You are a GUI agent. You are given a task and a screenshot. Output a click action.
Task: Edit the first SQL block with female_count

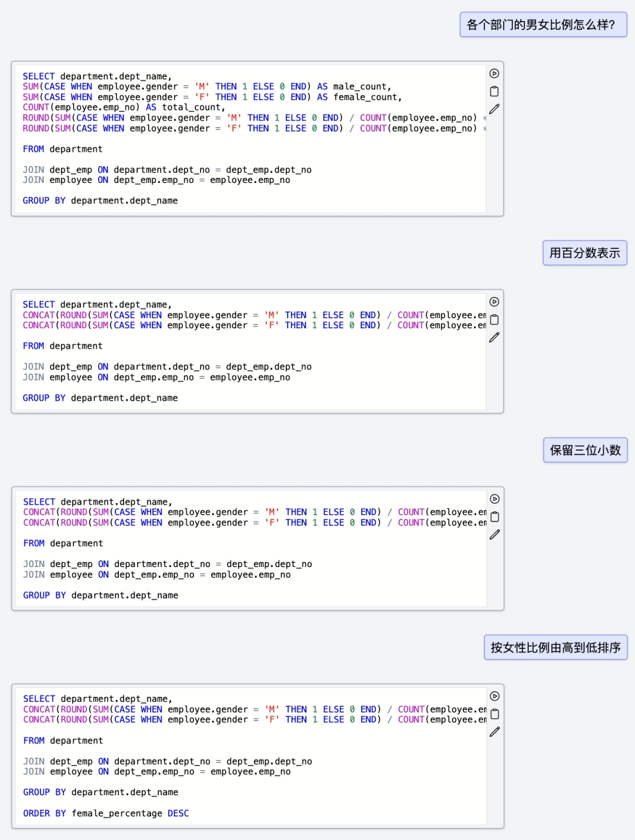tap(494, 109)
